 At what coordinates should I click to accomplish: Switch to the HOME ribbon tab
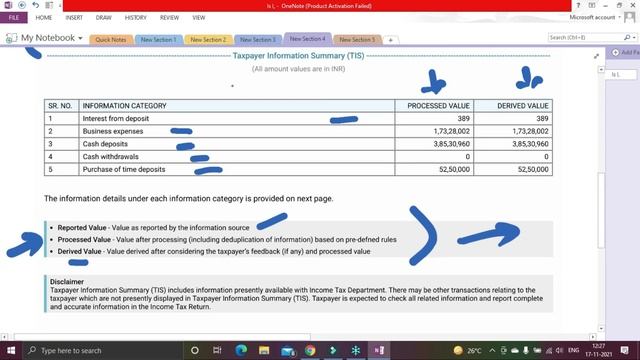44,18
